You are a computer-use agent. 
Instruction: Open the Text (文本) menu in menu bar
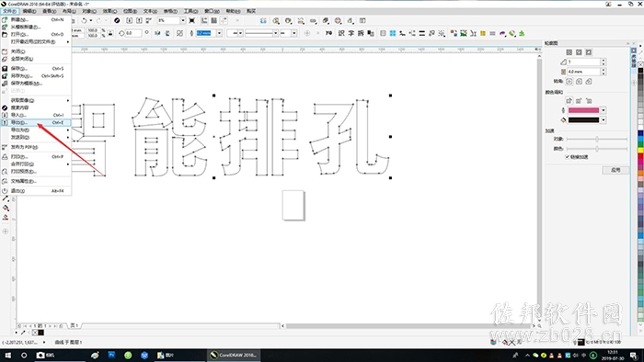click(150, 11)
